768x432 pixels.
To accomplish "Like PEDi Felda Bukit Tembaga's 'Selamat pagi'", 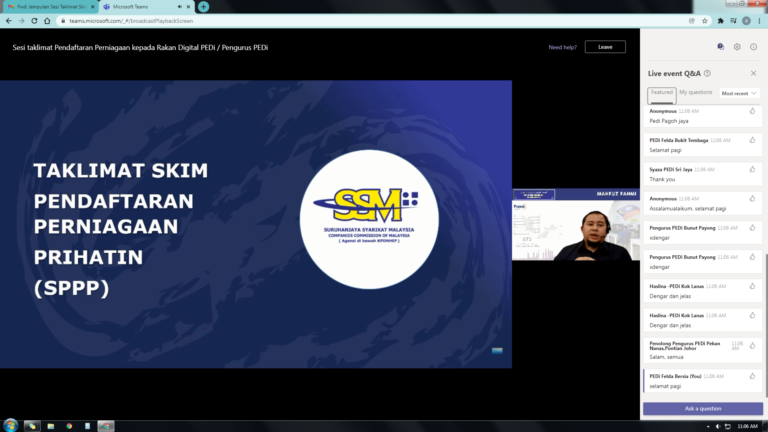I will pos(752,140).
